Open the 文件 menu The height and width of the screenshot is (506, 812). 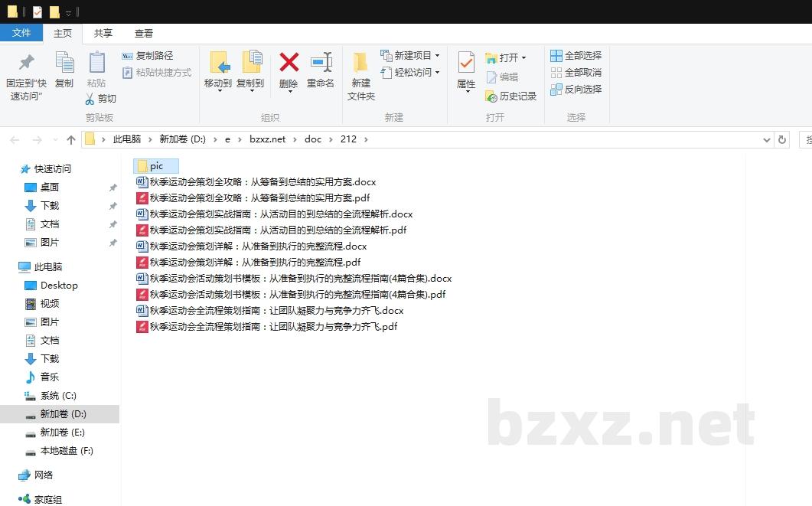(x=22, y=33)
